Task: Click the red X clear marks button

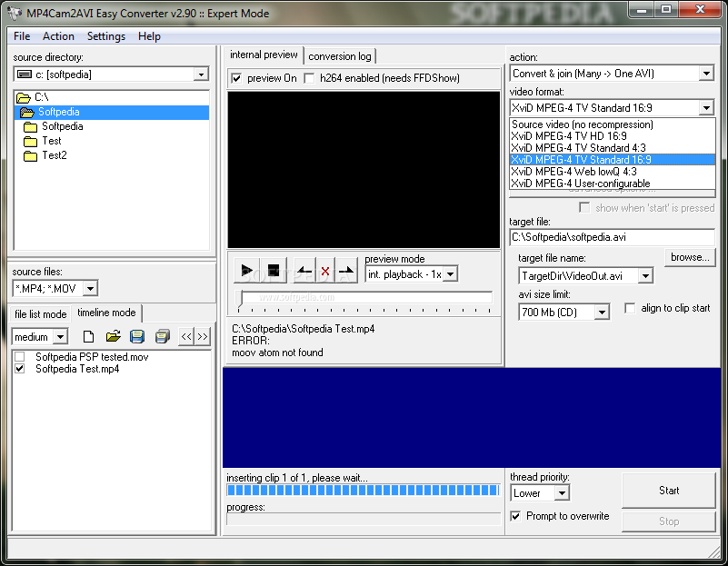Action: pos(325,270)
